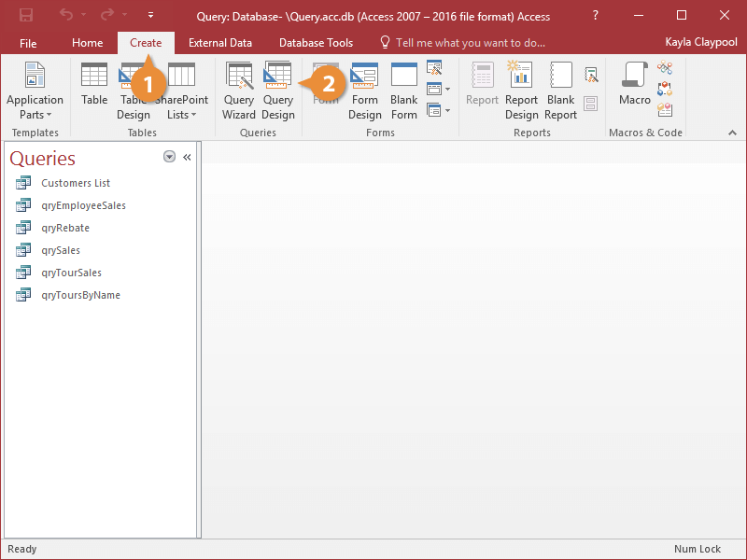Open the File menu
This screenshot has height=560, width=747.
(28, 43)
